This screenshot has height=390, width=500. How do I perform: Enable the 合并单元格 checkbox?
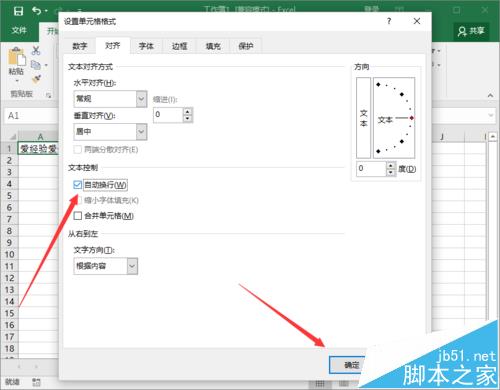(77, 216)
